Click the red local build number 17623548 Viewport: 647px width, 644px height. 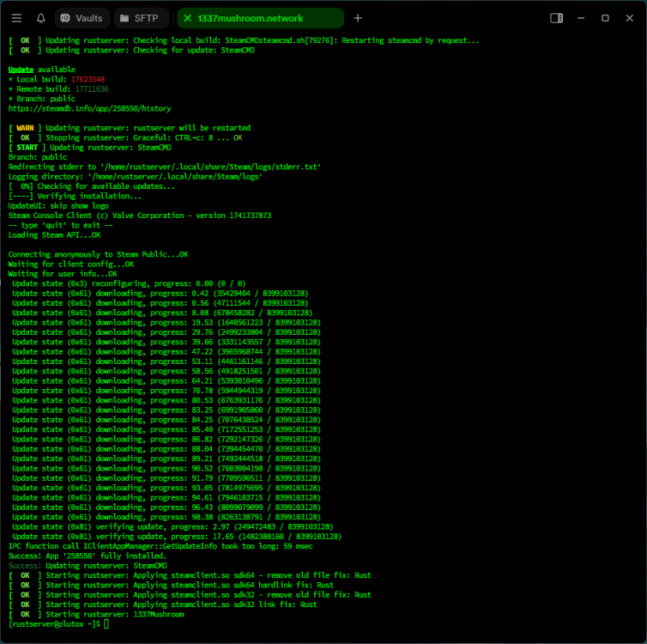pyautogui.click(x=88, y=80)
